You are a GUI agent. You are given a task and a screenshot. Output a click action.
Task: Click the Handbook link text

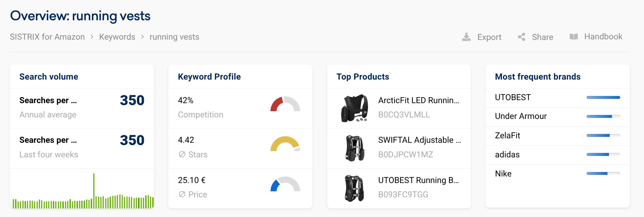point(603,37)
